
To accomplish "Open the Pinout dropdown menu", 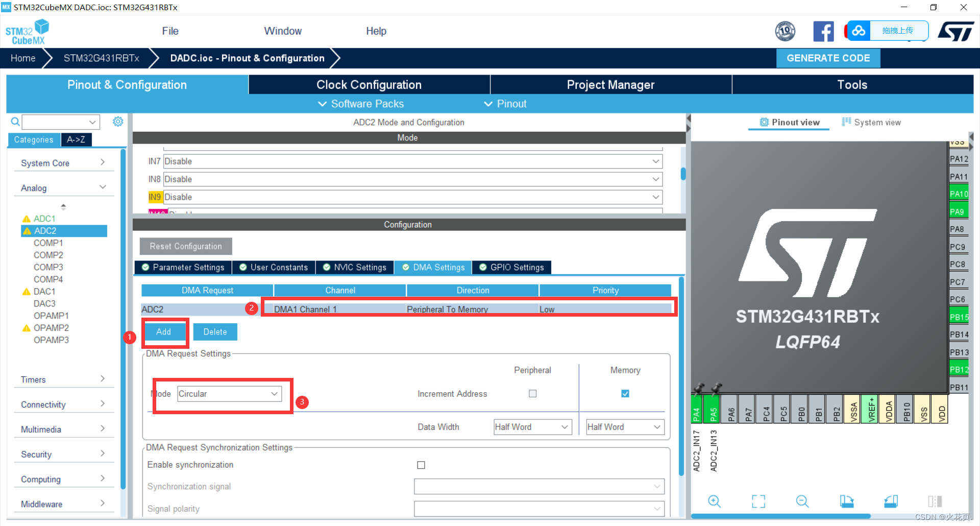I will (505, 104).
